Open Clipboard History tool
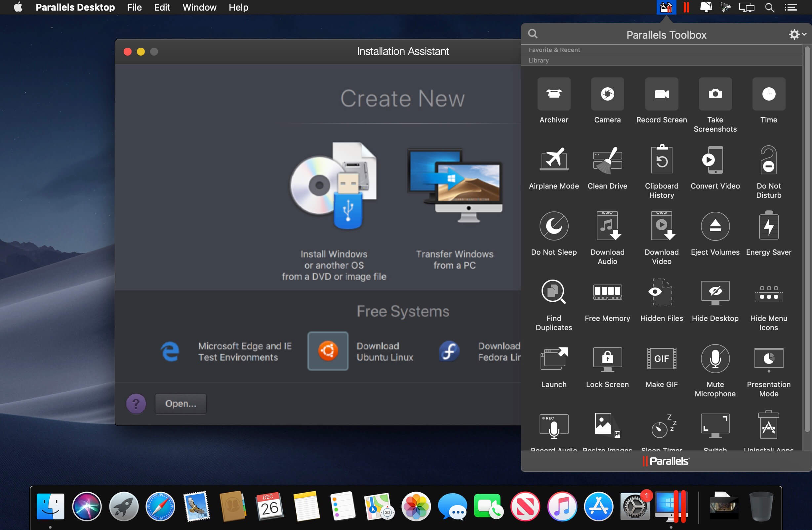This screenshot has width=812, height=530. pyautogui.click(x=661, y=160)
